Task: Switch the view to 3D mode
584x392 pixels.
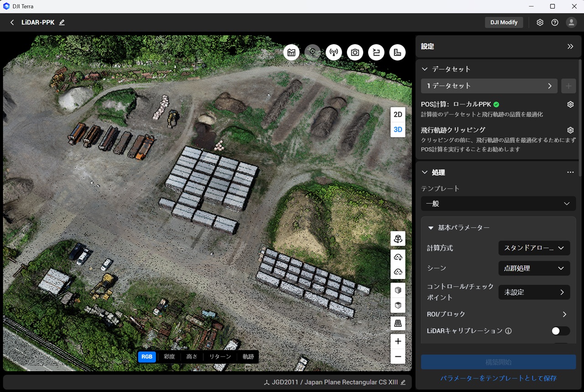Action: click(x=398, y=129)
